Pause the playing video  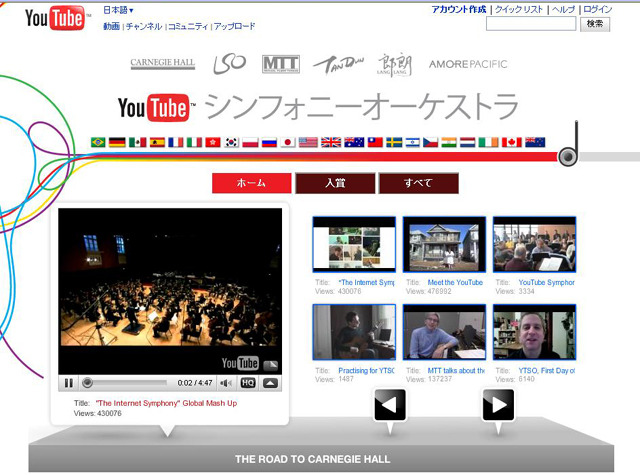coord(69,383)
